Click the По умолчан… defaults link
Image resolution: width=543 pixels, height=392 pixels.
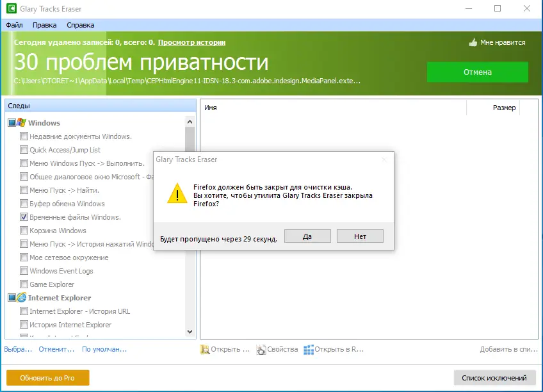coord(104,349)
